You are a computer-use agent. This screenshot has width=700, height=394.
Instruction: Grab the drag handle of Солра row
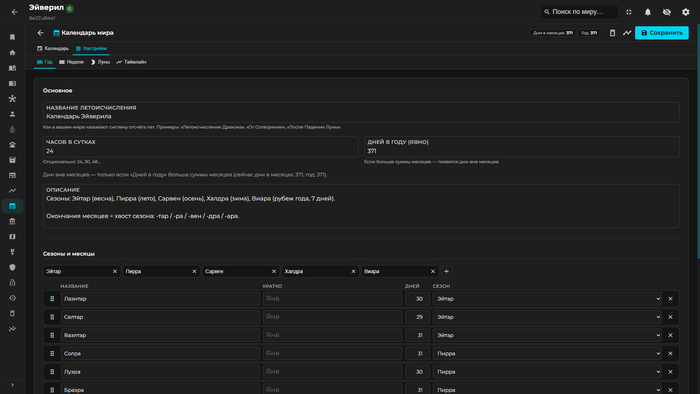pyautogui.click(x=52, y=353)
